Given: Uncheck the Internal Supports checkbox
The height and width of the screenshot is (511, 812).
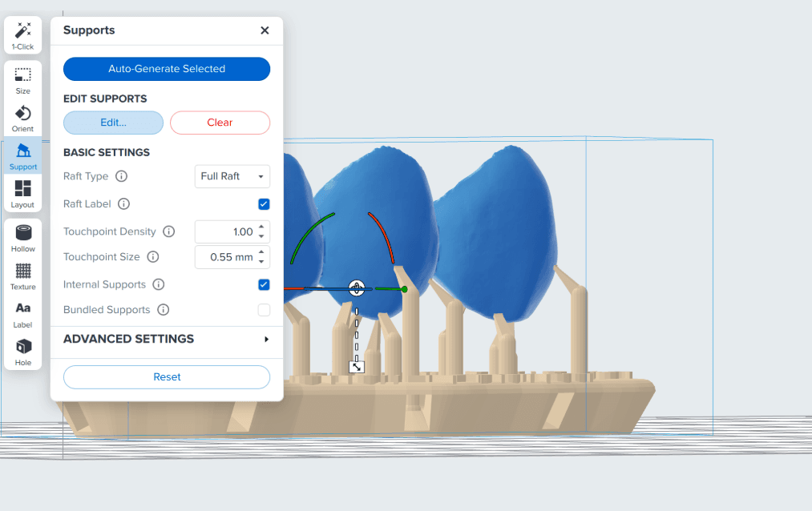Looking at the screenshot, I should click(264, 284).
